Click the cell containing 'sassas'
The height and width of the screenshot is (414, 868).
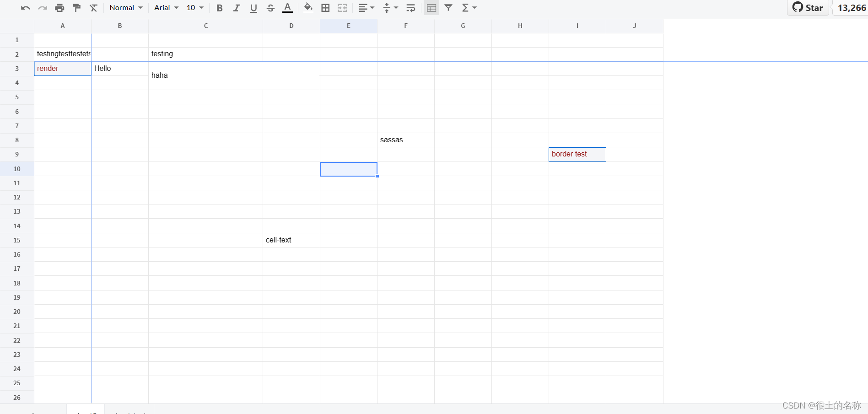tap(406, 140)
